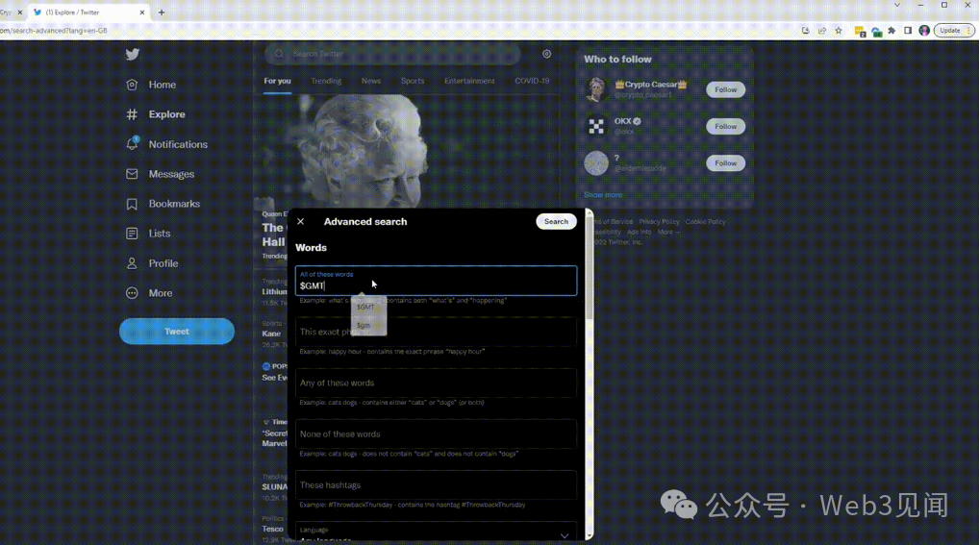This screenshot has height=545, width=980.
Task: Open the $LUNA trending item
Action: 274,487
